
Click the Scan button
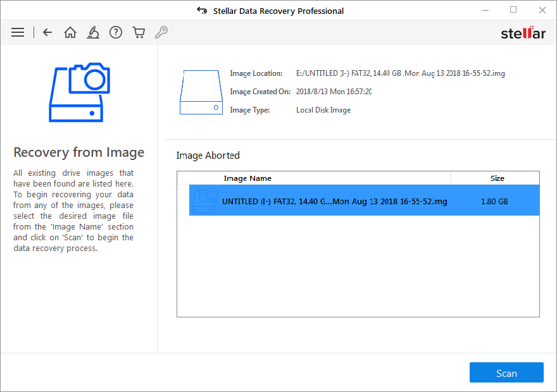[x=506, y=372]
